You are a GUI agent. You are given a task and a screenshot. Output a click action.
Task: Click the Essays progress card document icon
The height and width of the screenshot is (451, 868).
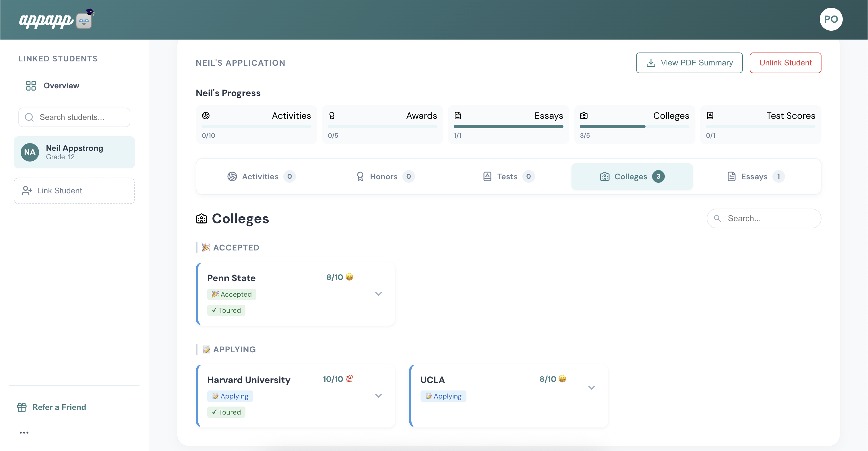458,116
